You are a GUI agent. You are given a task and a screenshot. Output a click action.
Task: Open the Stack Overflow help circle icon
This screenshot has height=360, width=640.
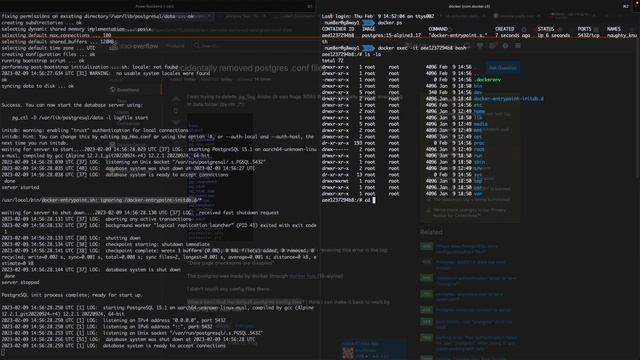point(505,46)
